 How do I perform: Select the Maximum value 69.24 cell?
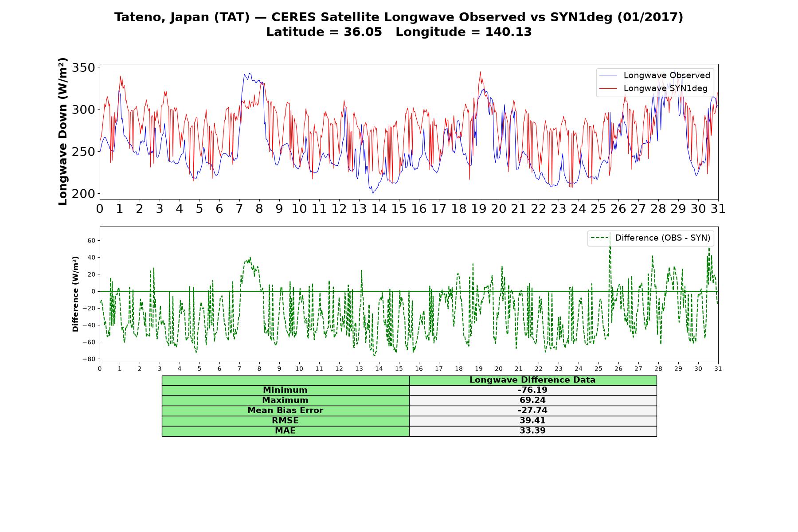pyautogui.click(x=533, y=400)
